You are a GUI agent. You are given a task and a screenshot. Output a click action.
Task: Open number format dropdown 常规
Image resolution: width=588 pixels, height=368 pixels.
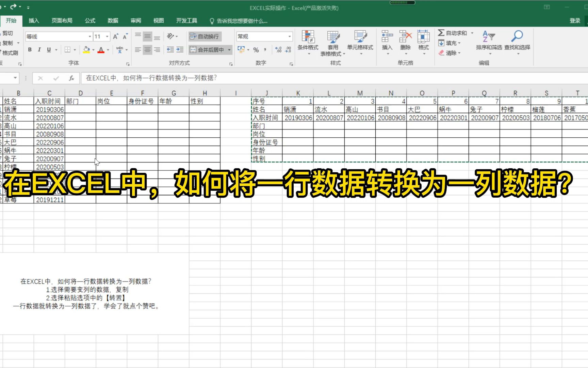[x=290, y=36]
